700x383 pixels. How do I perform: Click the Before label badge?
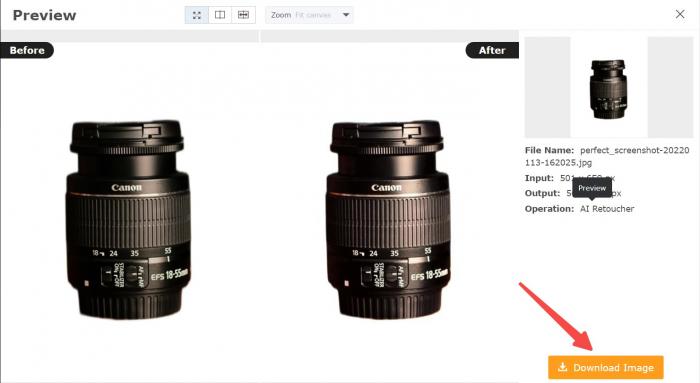(27, 50)
